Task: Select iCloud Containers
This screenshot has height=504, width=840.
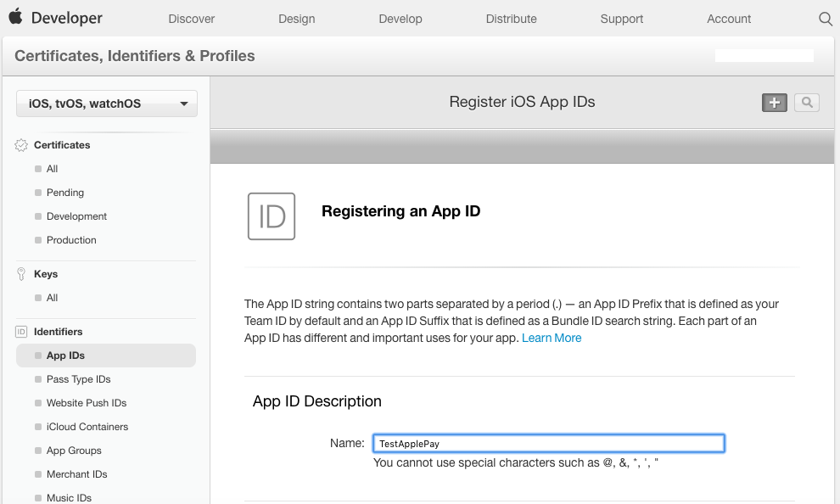Action: click(x=87, y=427)
